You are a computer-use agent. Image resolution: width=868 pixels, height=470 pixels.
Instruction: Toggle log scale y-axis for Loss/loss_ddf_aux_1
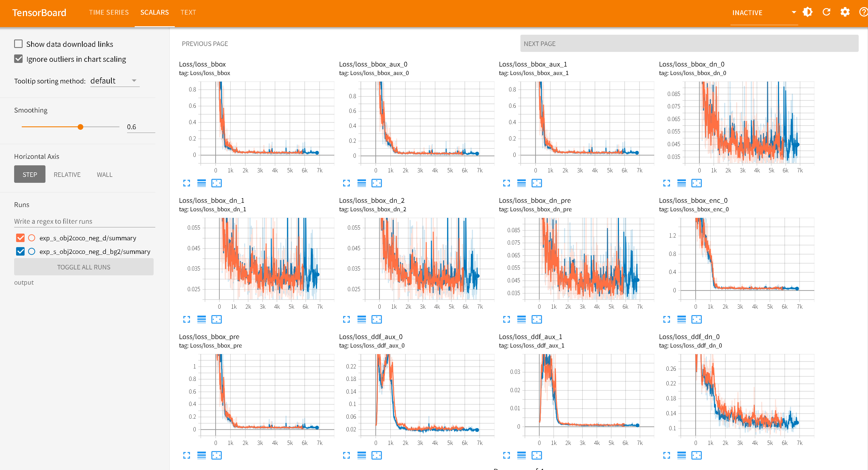pos(521,456)
